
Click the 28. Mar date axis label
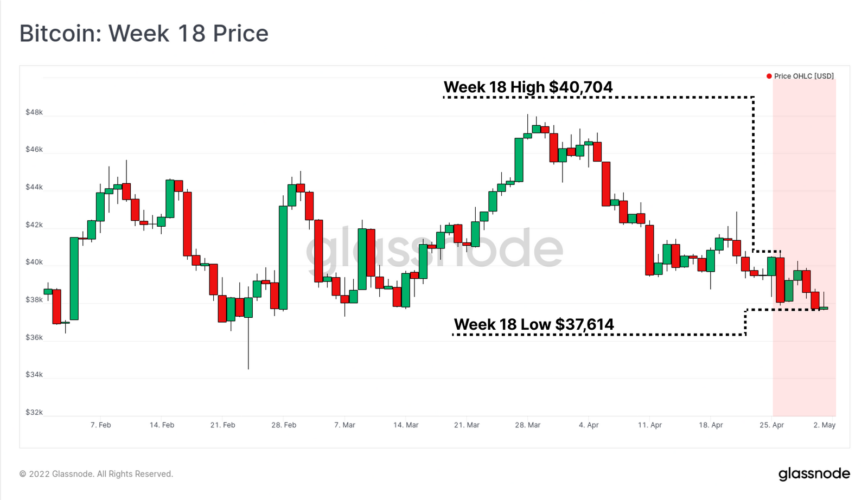point(528,425)
